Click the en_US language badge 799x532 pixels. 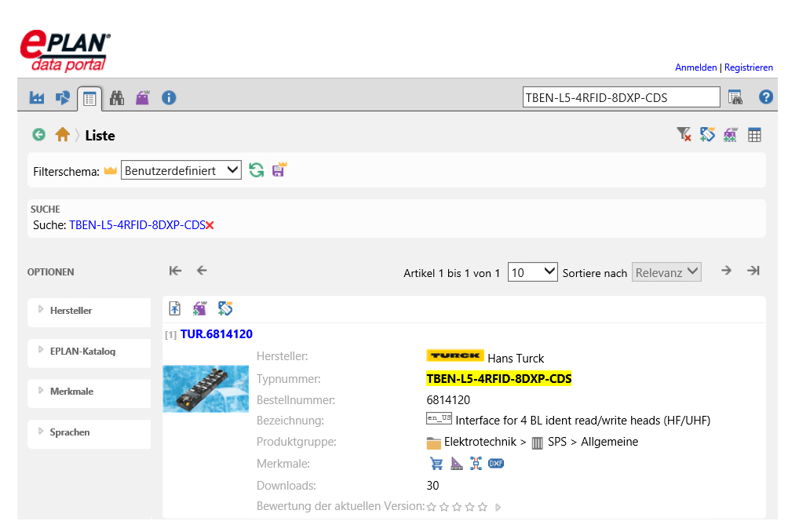point(439,418)
